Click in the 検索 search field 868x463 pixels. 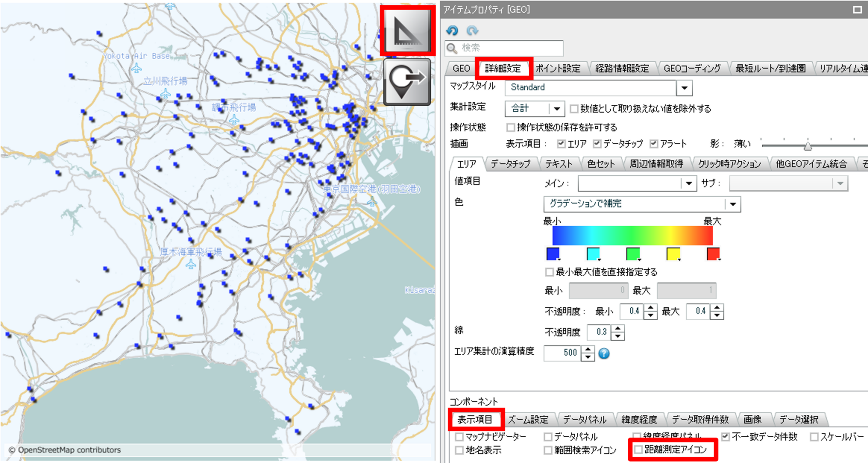(x=504, y=48)
